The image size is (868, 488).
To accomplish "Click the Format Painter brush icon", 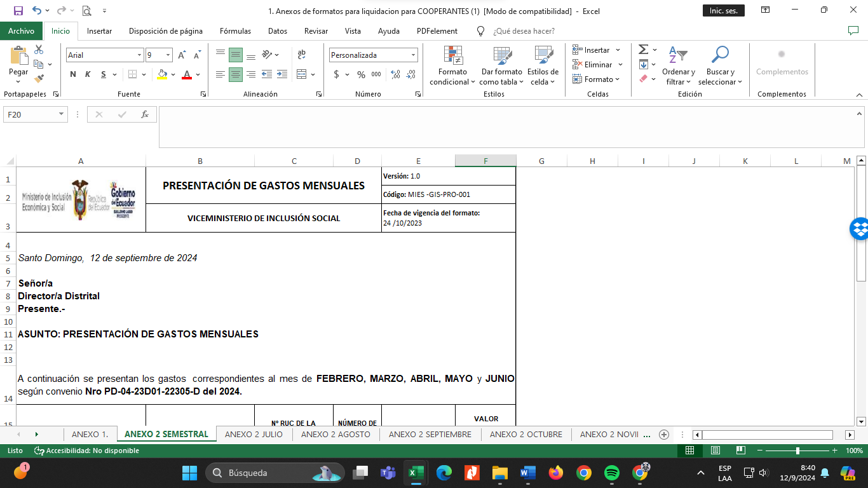I will 39,79.
